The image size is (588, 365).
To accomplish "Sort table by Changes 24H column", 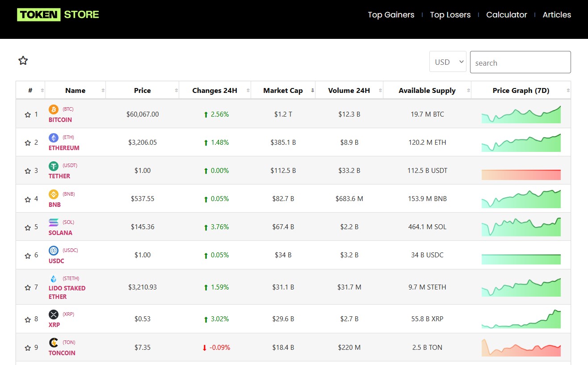I will tap(214, 90).
